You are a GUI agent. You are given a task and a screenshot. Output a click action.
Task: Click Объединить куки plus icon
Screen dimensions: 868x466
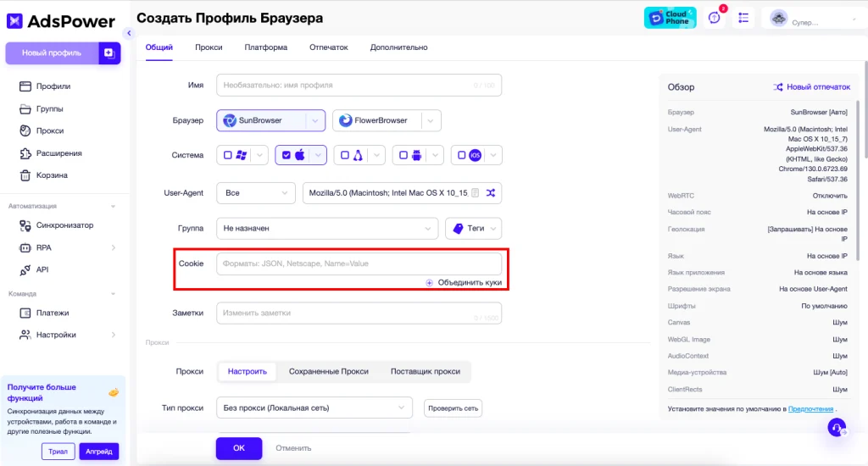[x=429, y=283]
